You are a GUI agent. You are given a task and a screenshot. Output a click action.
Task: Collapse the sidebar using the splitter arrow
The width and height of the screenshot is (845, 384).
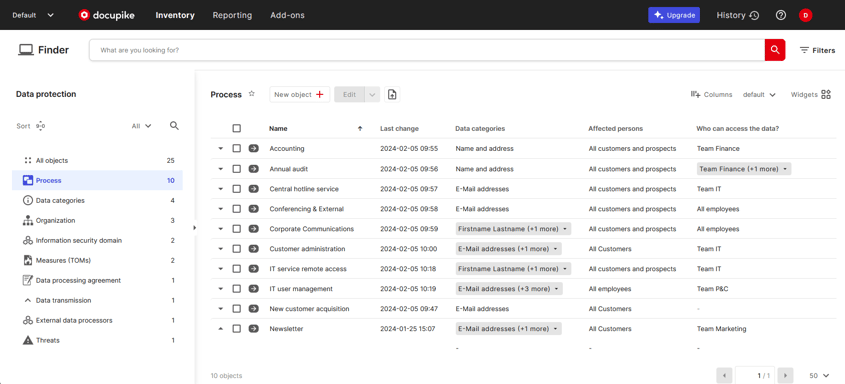(x=195, y=228)
